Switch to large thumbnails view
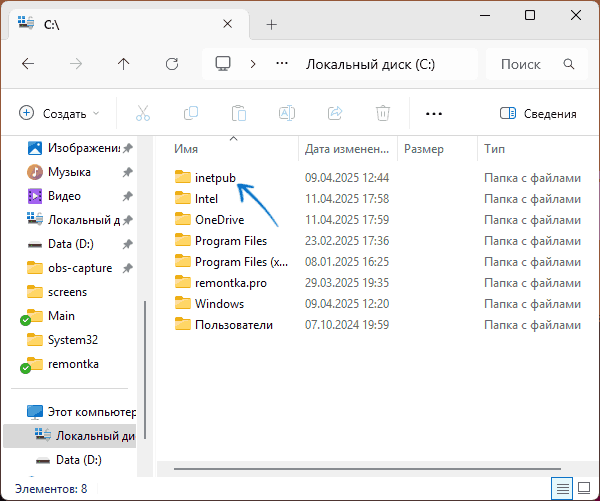 click(584, 488)
